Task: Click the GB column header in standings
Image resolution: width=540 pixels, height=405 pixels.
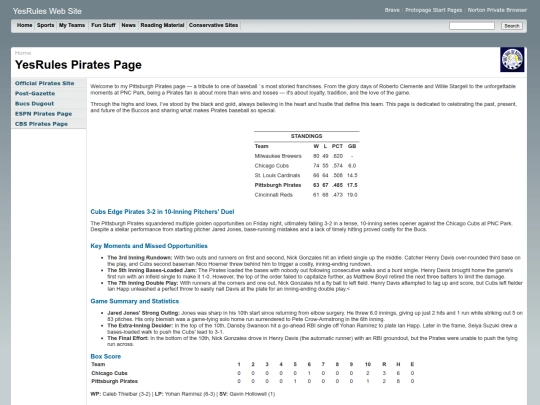Action: tap(352, 146)
